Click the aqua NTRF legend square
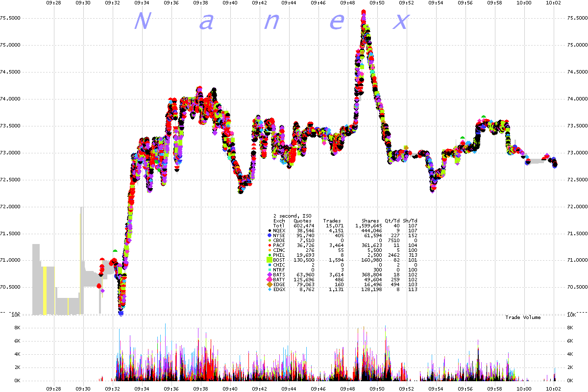588x392 pixels. coord(269,270)
